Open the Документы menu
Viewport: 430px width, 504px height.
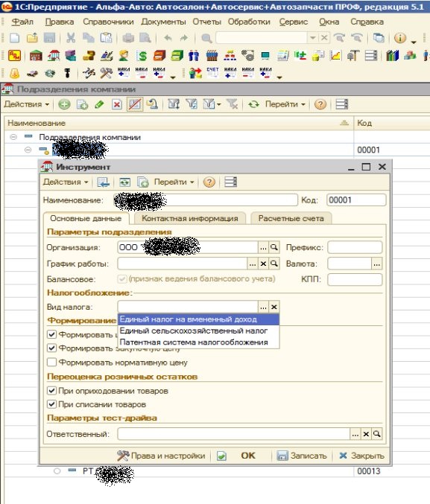coord(163,22)
